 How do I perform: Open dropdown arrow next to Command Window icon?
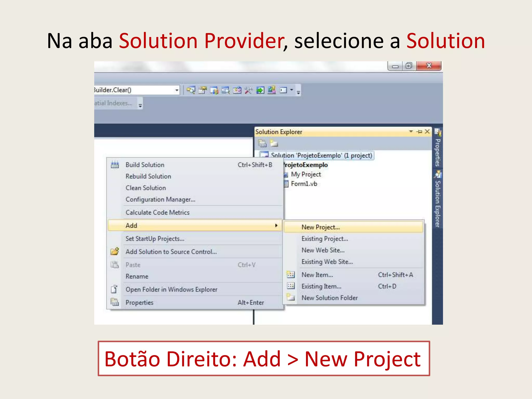[292, 90]
